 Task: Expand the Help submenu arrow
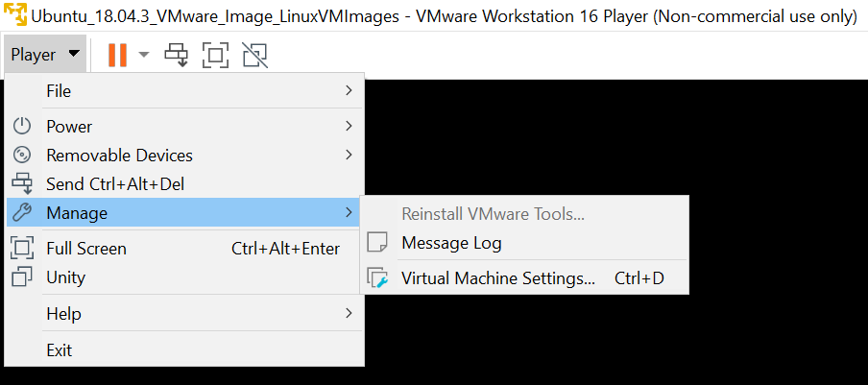pyautogui.click(x=349, y=313)
